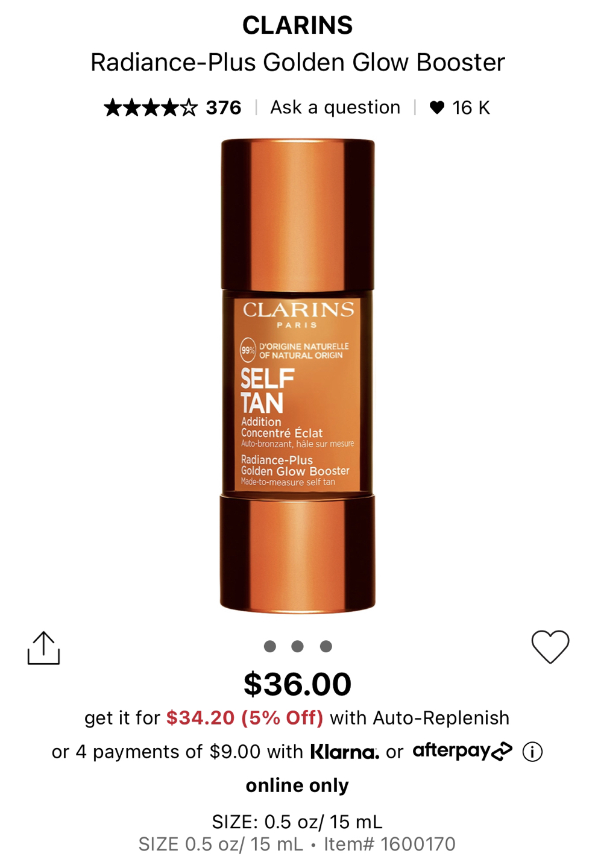Tap the share icon
595x868 pixels.
point(44,648)
